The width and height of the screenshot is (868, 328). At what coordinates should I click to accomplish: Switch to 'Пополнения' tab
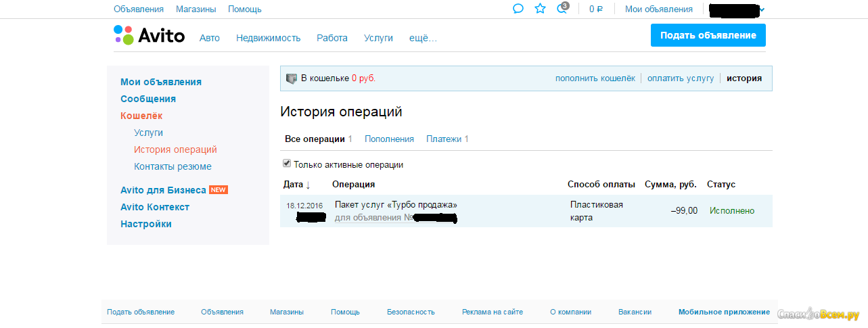tap(389, 139)
